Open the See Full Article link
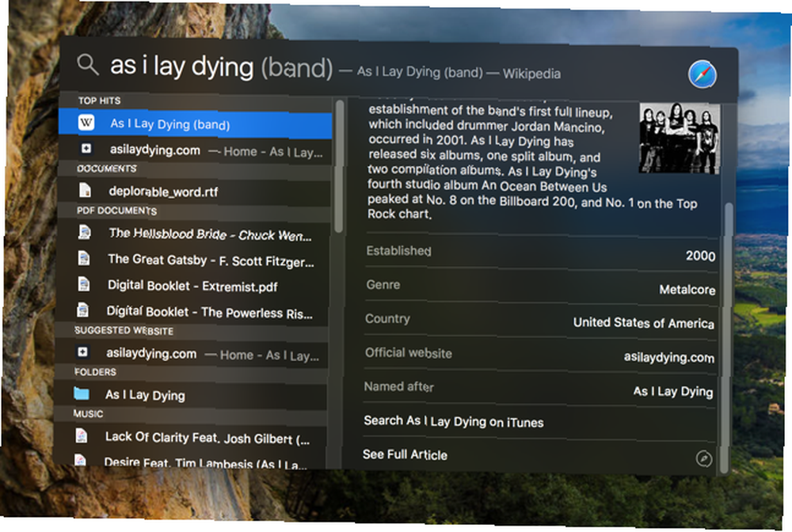Screen dimensions: 792x532 pos(405,454)
